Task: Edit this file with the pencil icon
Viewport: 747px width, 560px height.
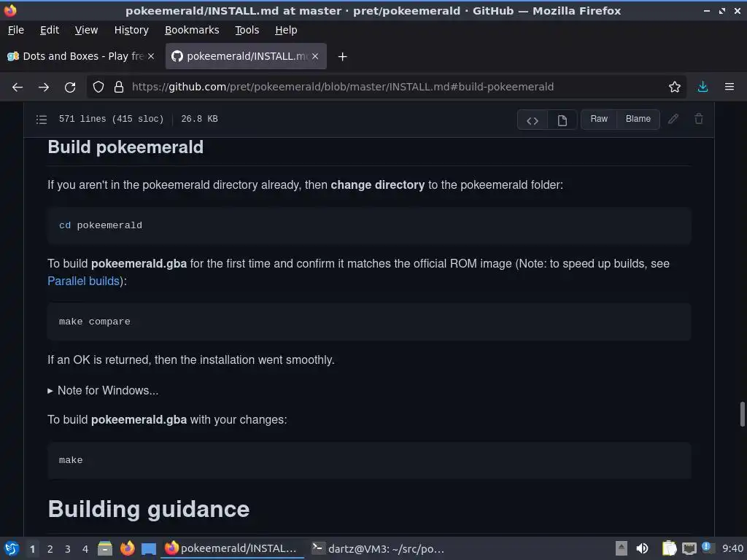Action: 673,119
